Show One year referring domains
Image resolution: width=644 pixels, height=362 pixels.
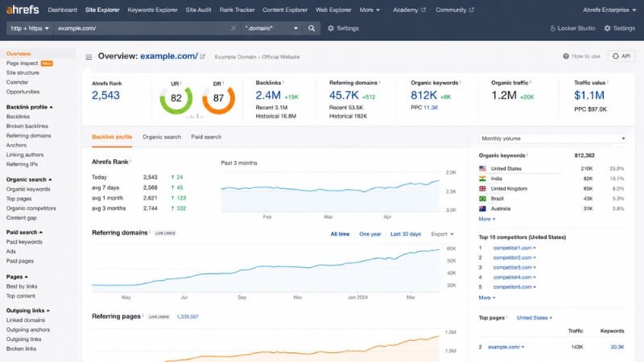(x=370, y=234)
